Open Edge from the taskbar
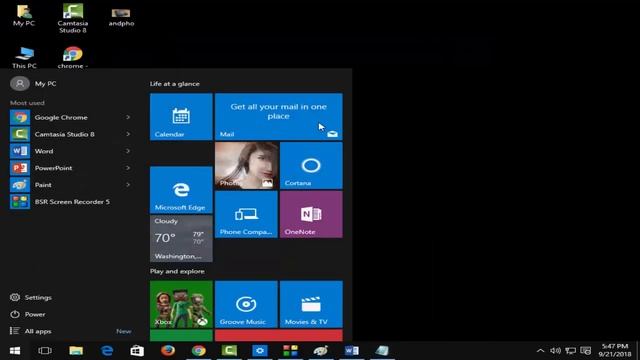The height and width of the screenshot is (360, 640). click(107, 351)
